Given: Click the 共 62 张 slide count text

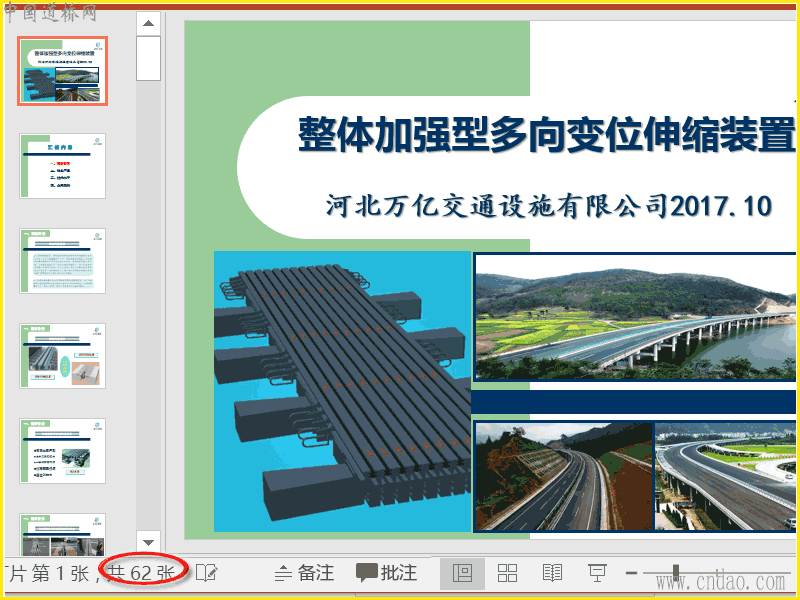Looking at the screenshot, I should pos(142,573).
